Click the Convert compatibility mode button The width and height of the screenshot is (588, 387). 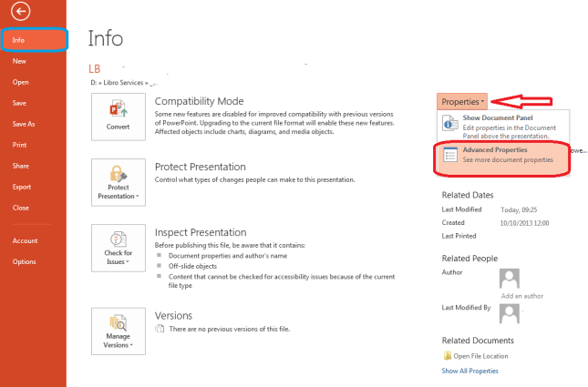pyautogui.click(x=118, y=116)
